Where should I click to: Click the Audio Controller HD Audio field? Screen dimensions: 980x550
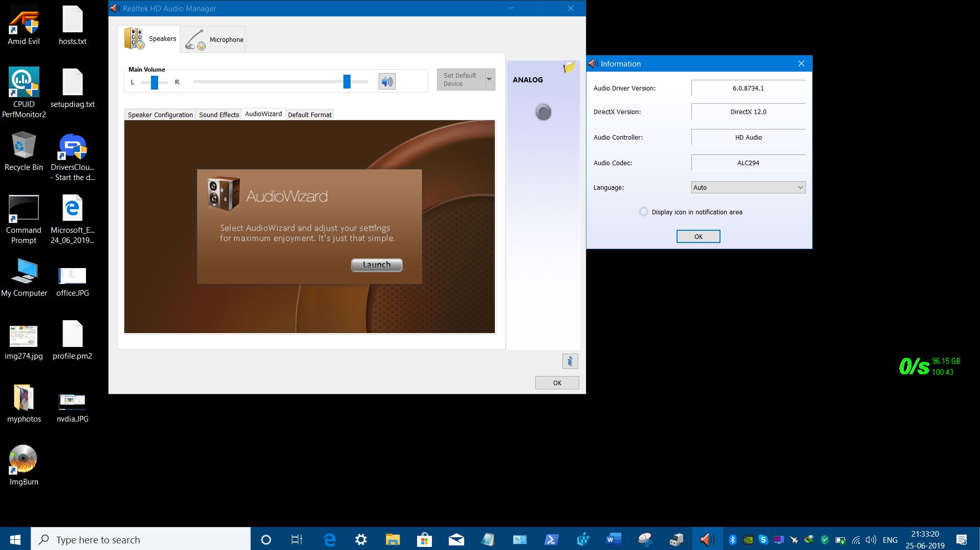(748, 137)
